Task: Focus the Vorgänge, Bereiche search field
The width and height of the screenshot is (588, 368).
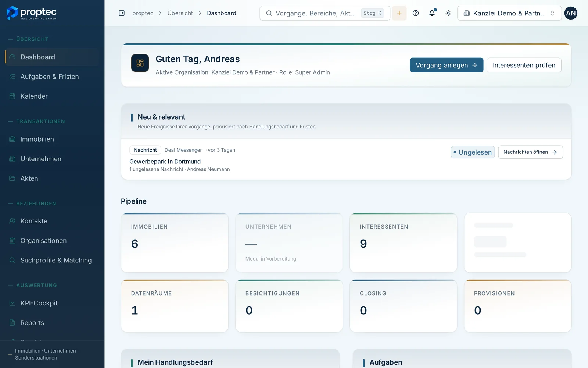Action: click(325, 13)
